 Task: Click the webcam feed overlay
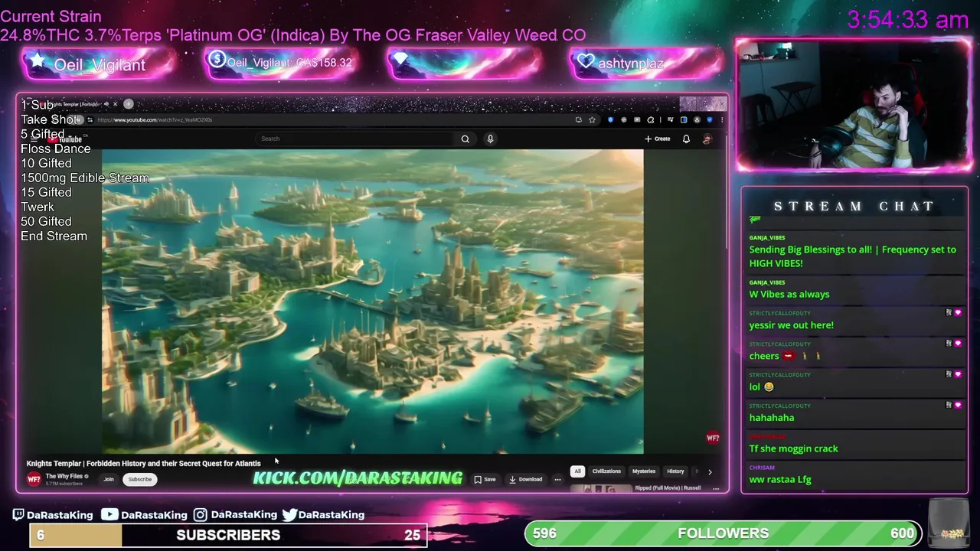[x=853, y=105]
